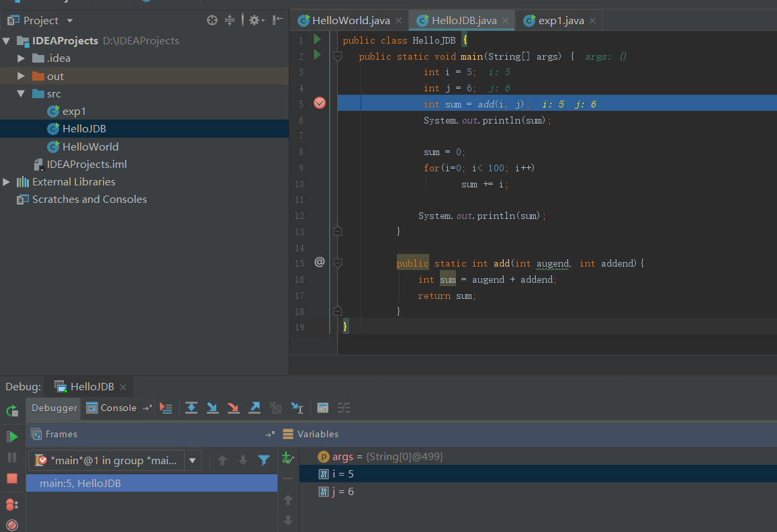This screenshot has width=777, height=532.
Task: Click Trace Current Stream Chain icon
Action: pos(343,408)
